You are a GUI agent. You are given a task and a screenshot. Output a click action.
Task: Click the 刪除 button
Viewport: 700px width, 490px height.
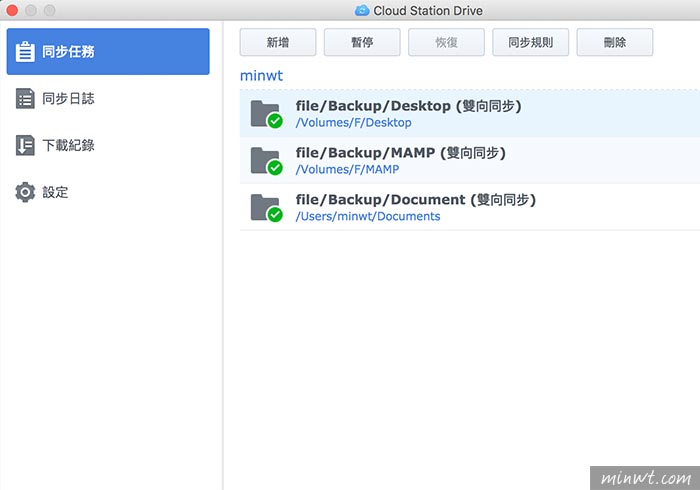pos(615,42)
